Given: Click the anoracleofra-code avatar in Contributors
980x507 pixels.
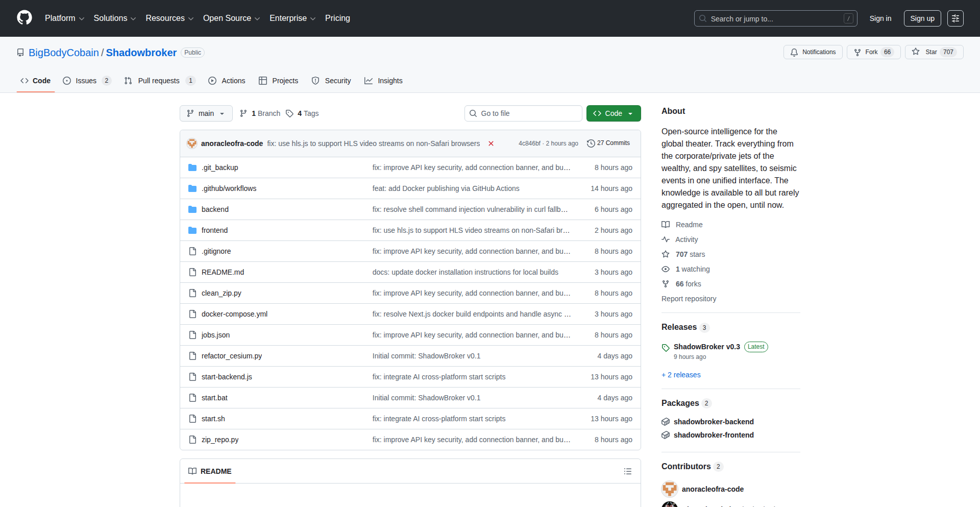Looking at the screenshot, I should pos(669,489).
